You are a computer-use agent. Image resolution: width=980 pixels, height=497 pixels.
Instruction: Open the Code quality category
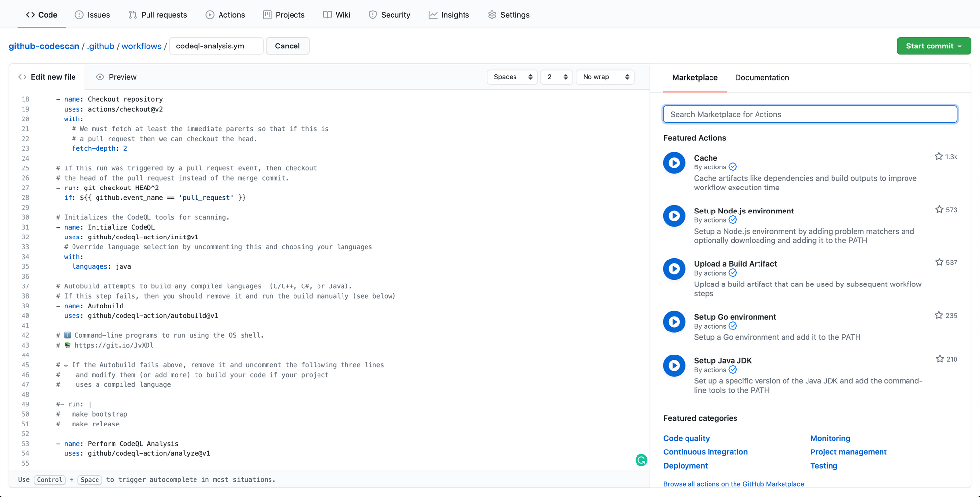[x=686, y=438]
